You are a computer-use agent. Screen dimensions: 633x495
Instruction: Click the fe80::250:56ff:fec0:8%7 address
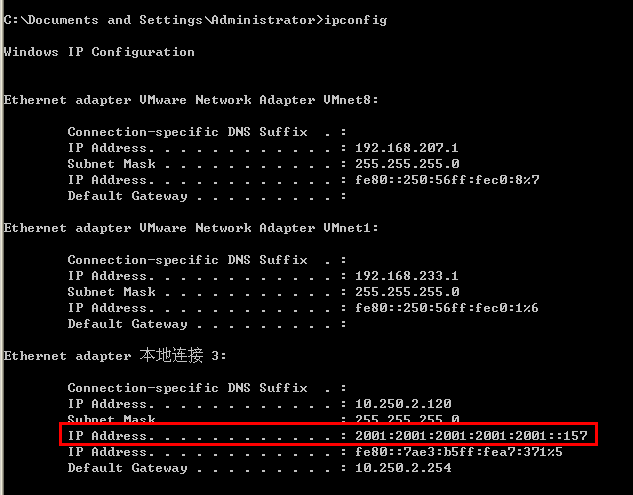[447, 180]
